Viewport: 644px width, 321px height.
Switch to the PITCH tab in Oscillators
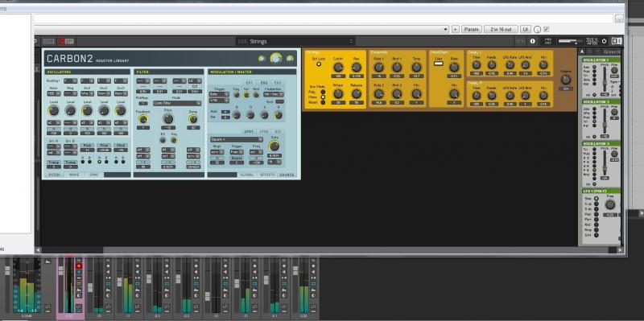(54, 175)
